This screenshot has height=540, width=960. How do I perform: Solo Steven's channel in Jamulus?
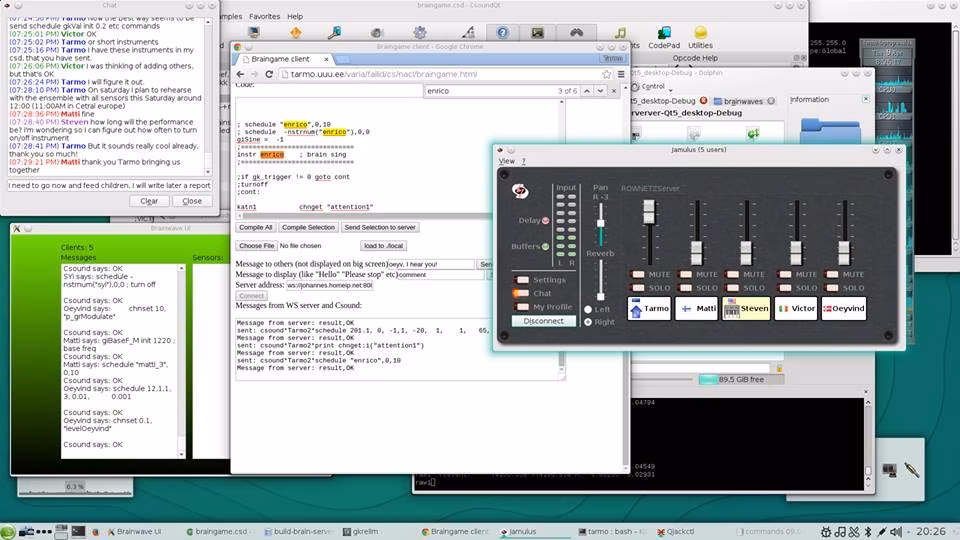[734, 288]
